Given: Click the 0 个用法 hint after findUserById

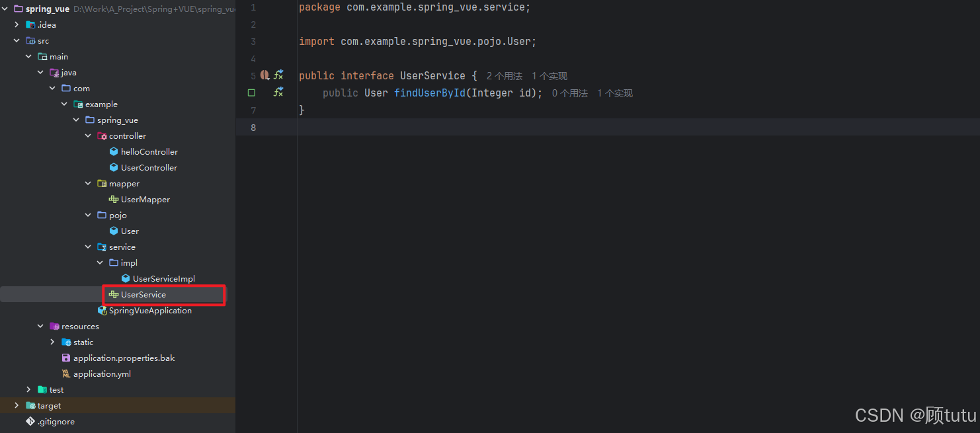Looking at the screenshot, I should click(x=569, y=93).
